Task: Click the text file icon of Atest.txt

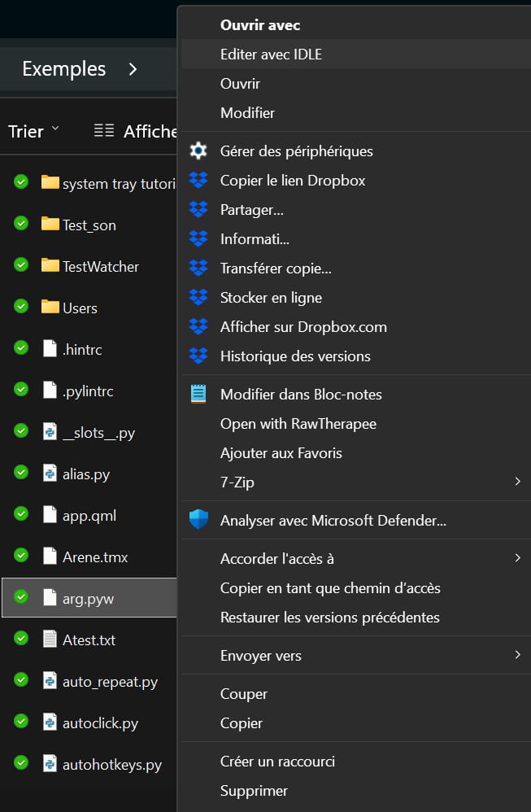Action: click(x=50, y=640)
